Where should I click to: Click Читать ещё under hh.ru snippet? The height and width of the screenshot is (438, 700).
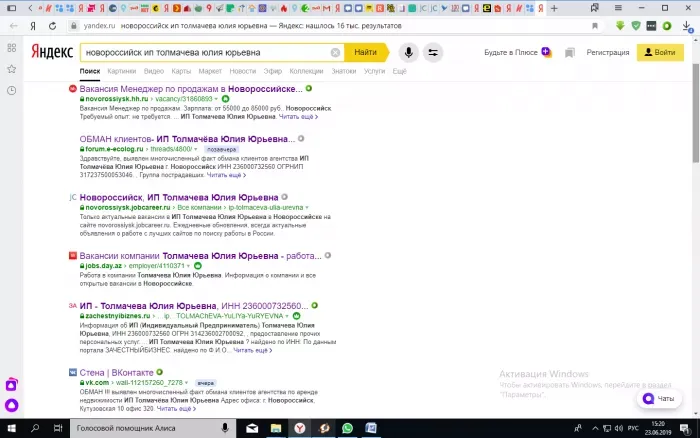(x=298, y=117)
